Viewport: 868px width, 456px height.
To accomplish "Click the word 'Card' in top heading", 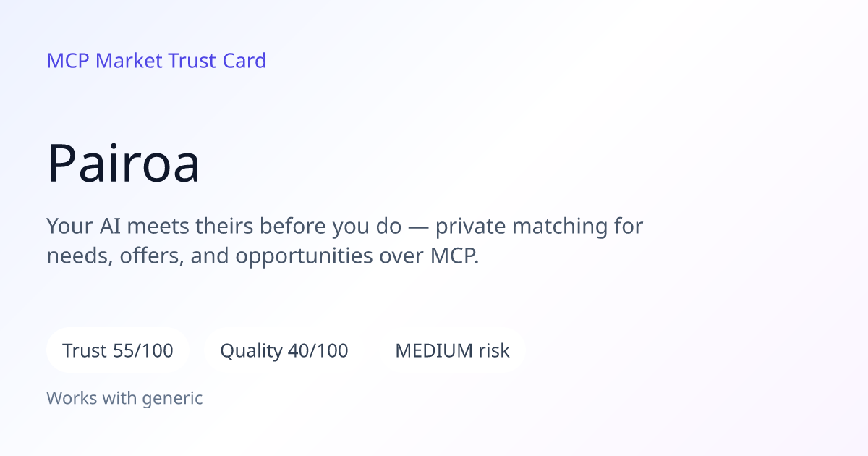I will pos(244,61).
